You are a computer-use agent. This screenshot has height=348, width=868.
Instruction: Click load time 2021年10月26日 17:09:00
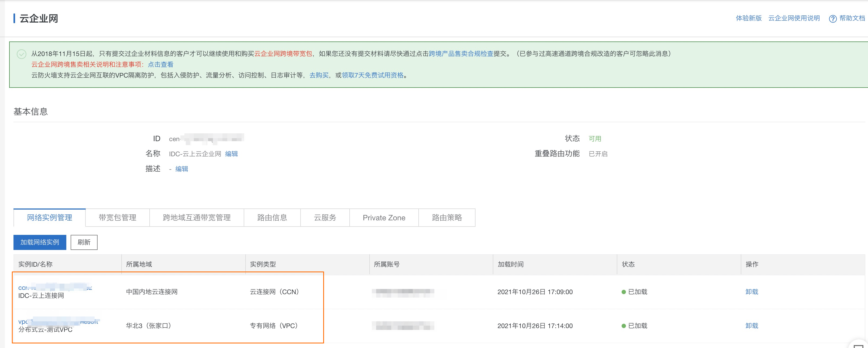[535, 292]
